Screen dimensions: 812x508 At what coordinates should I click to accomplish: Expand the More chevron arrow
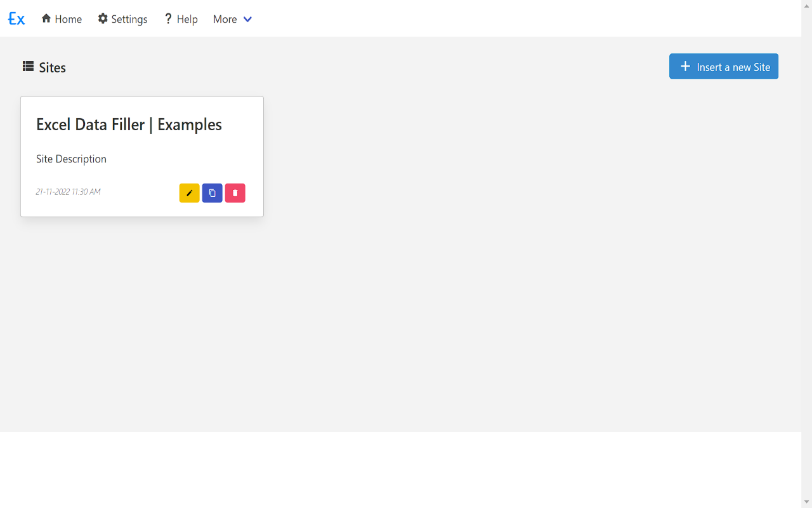pos(248,19)
